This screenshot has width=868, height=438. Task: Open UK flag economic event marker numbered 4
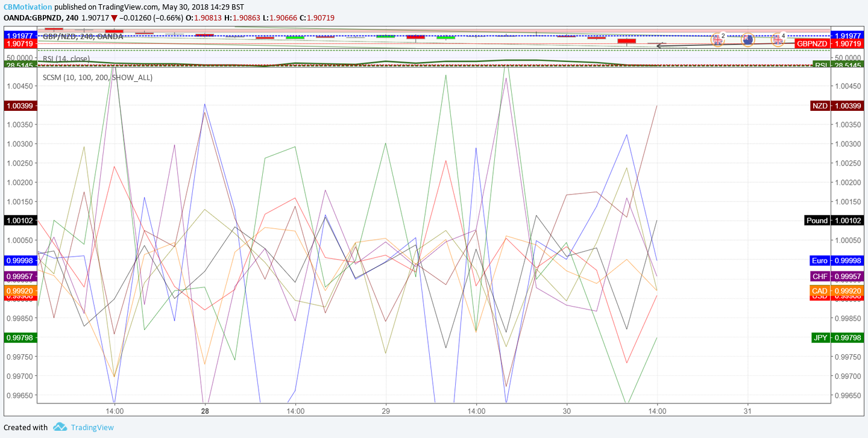[x=778, y=39]
